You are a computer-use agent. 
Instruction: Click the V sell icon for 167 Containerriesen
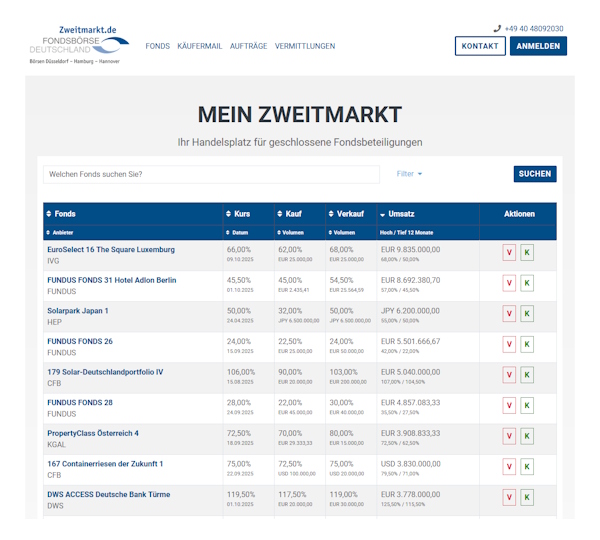[x=509, y=467]
